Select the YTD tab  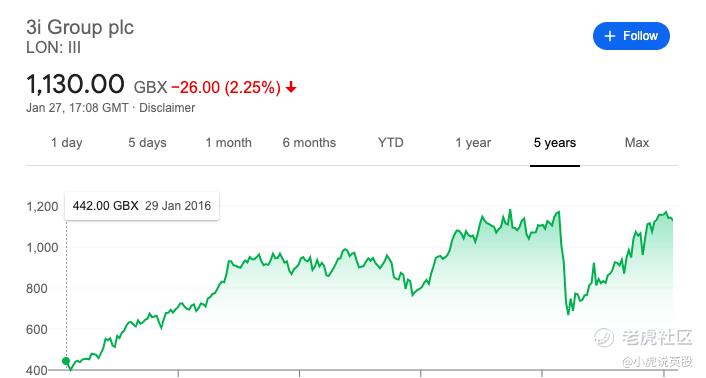(x=390, y=143)
